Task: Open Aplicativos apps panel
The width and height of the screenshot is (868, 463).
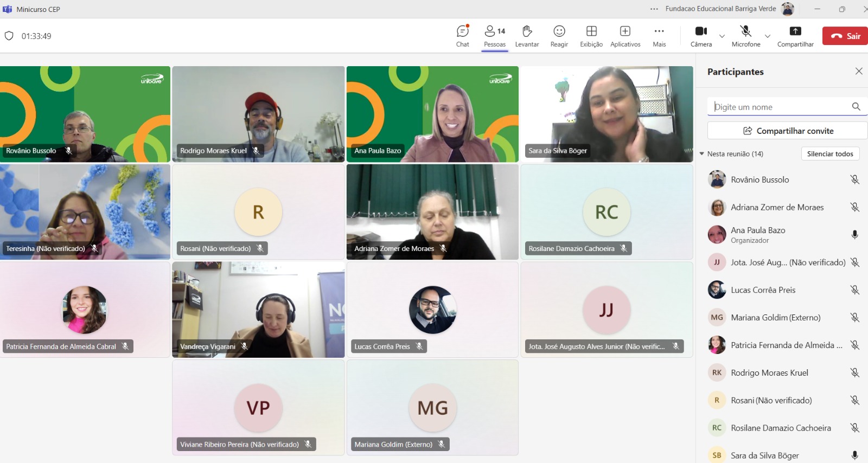Action: [625, 36]
